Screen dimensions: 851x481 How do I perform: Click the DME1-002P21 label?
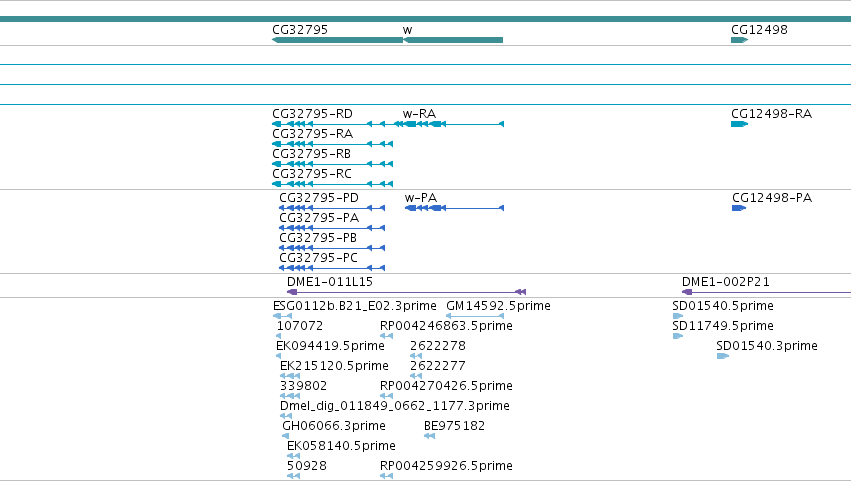pos(726,282)
